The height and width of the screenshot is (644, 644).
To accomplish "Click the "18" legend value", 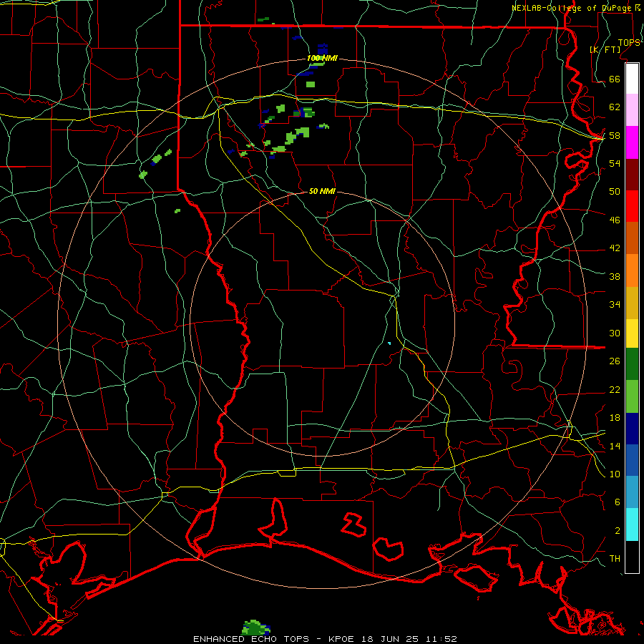I will [x=615, y=418].
